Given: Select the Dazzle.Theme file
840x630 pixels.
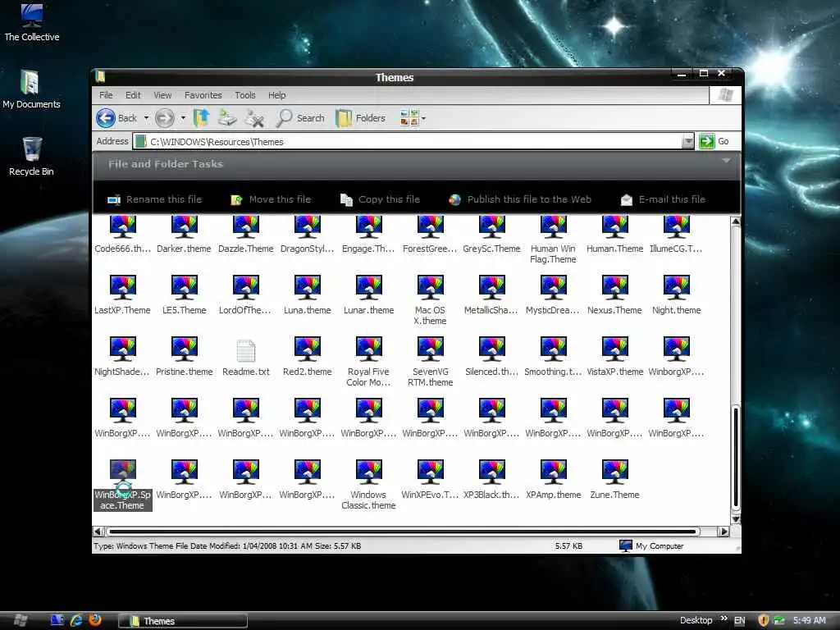Looking at the screenshot, I should [x=246, y=234].
